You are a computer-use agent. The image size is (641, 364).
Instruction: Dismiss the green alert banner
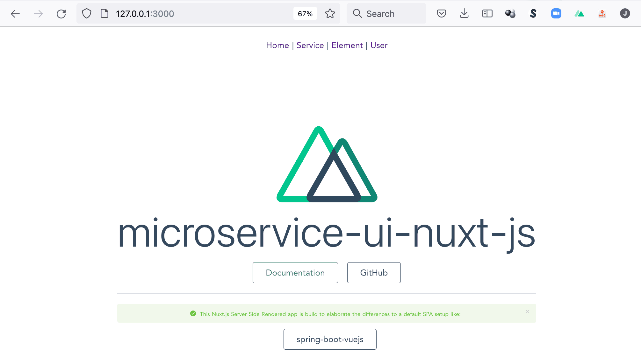[x=527, y=311]
